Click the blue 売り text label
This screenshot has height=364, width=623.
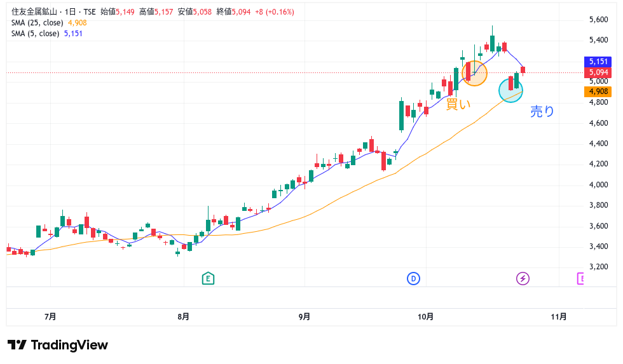pyautogui.click(x=542, y=112)
